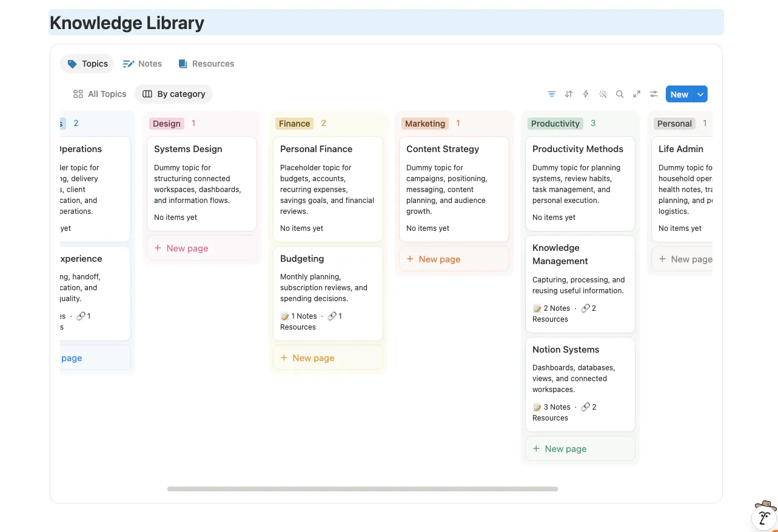The height and width of the screenshot is (532, 778).
Task: Click the horizontal board scrollbar
Action: pos(363,488)
